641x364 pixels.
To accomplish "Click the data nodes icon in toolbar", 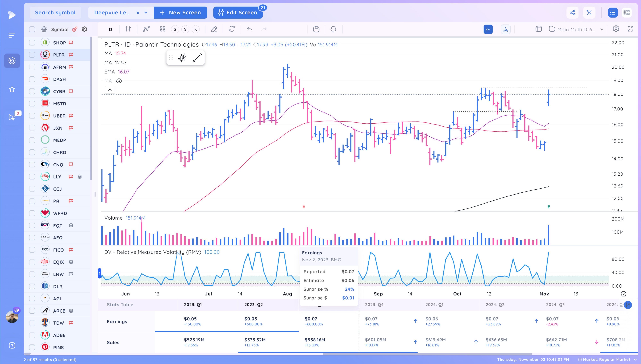I will [506, 29].
